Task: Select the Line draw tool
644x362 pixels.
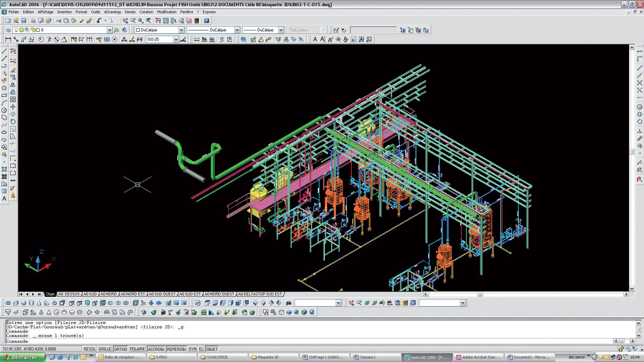Action: tap(4, 51)
